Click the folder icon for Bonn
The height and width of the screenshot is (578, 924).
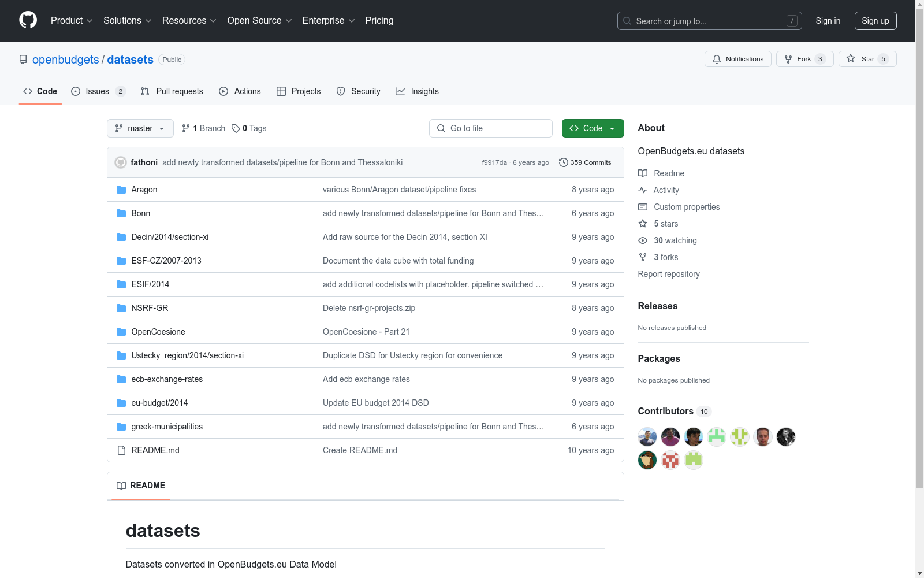(x=121, y=213)
